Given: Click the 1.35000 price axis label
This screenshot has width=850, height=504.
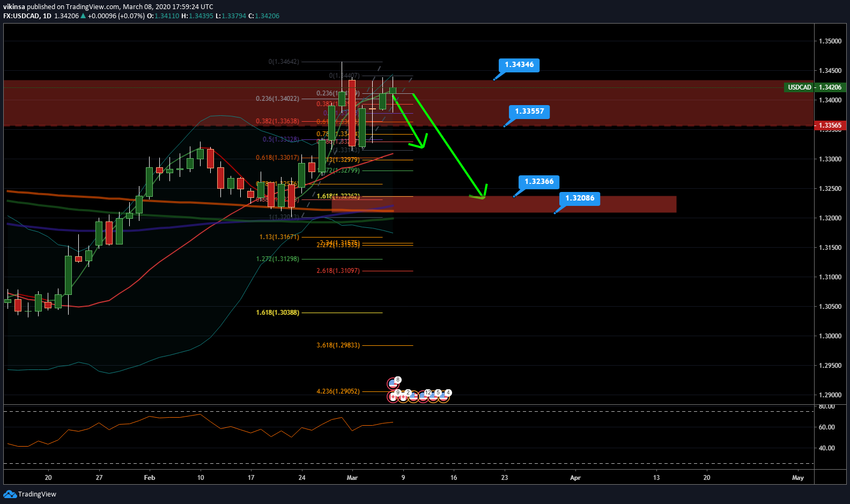Looking at the screenshot, I should click(x=830, y=41).
